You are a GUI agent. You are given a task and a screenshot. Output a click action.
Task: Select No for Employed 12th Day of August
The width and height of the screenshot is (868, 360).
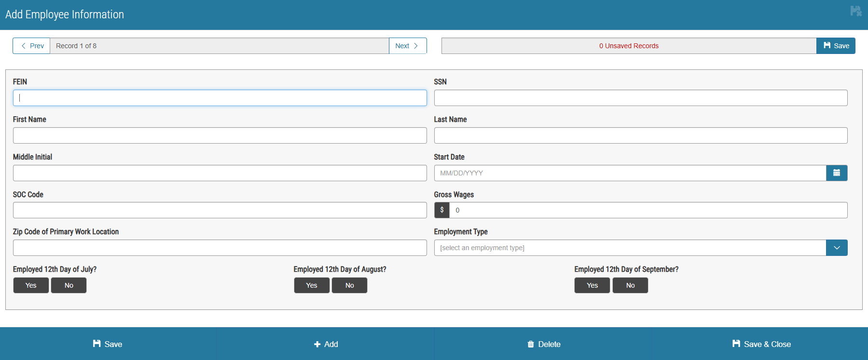[349, 285]
